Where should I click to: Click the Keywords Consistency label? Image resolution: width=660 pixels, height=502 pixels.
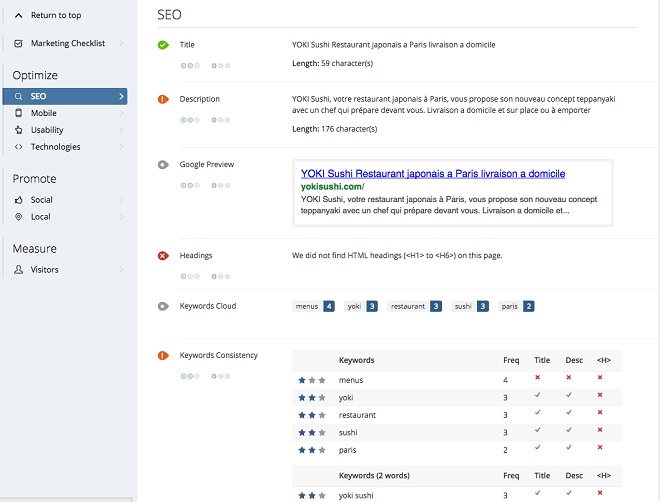[218, 355]
